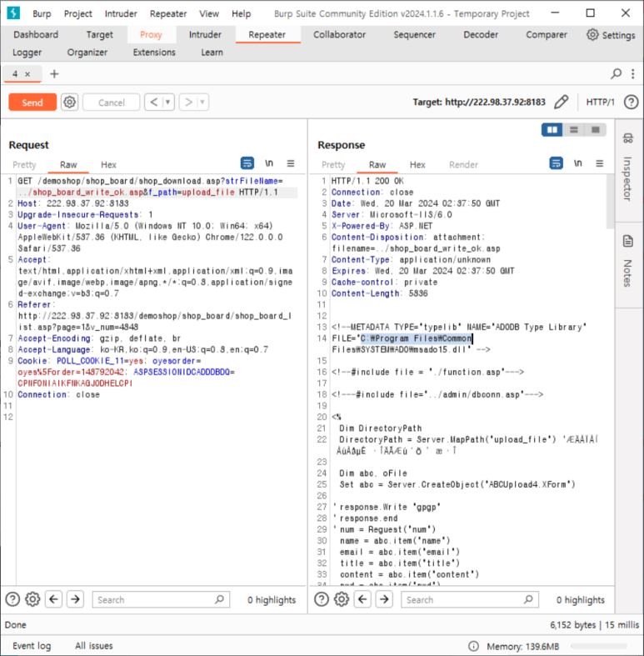Open the Event log in status bar
Image resolution: width=644 pixels, height=656 pixels.
click(x=32, y=645)
